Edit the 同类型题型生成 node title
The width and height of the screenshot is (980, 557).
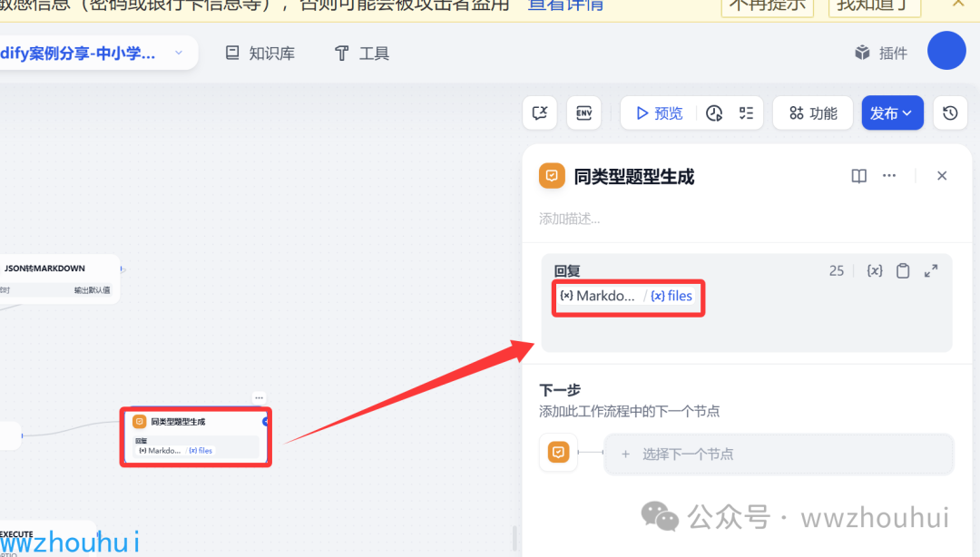click(x=633, y=177)
